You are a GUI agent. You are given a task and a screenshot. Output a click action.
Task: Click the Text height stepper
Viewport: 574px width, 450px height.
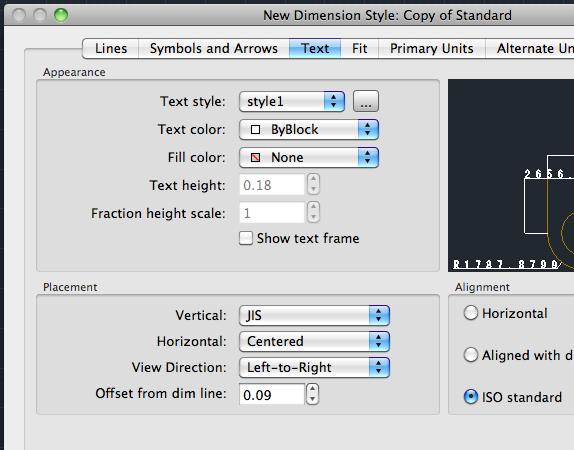[313, 184]
